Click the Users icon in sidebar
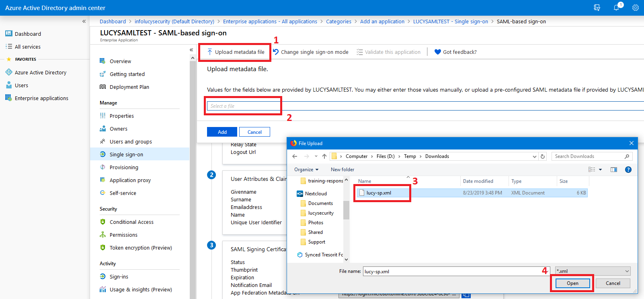Screen dimensions: 644x299 [8, 85]
